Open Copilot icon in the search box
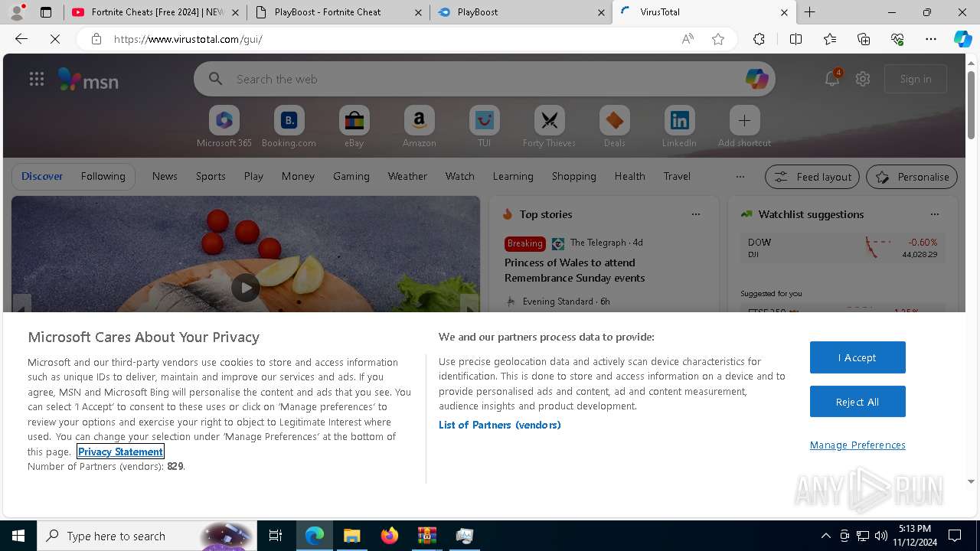This screenshot has height=551, width=980. pos(756,79)
